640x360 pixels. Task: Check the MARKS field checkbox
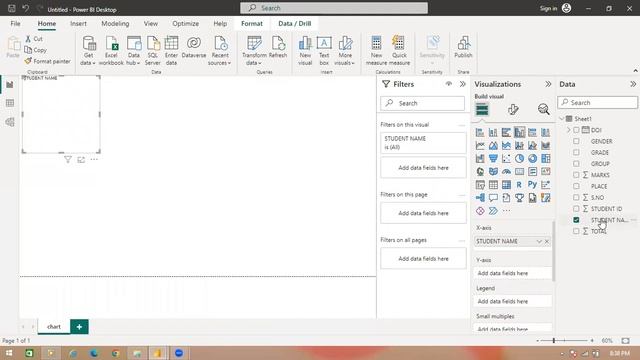point(576,175)
